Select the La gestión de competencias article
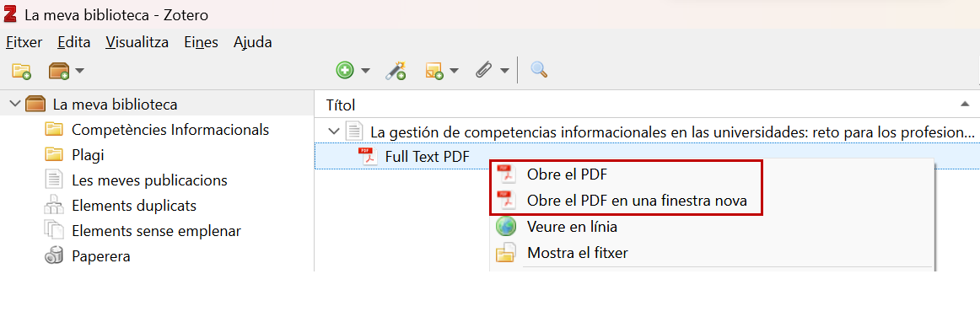This screenshot has height=333, width=980. (672, 132)
